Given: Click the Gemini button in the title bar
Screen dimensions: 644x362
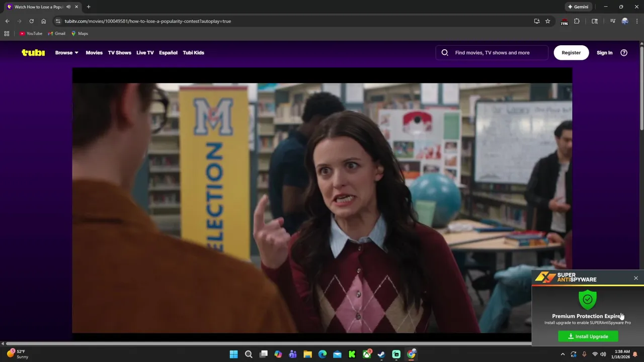Looking at the screenshot, I should click(x=578, y=7).
